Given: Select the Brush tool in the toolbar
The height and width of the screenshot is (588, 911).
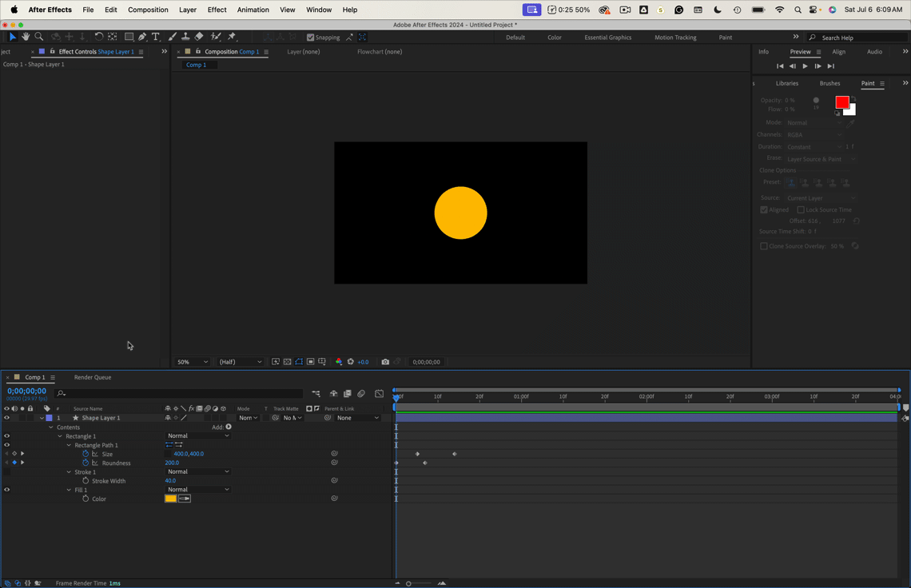Looking at the screenshot, I should (171, 36).
